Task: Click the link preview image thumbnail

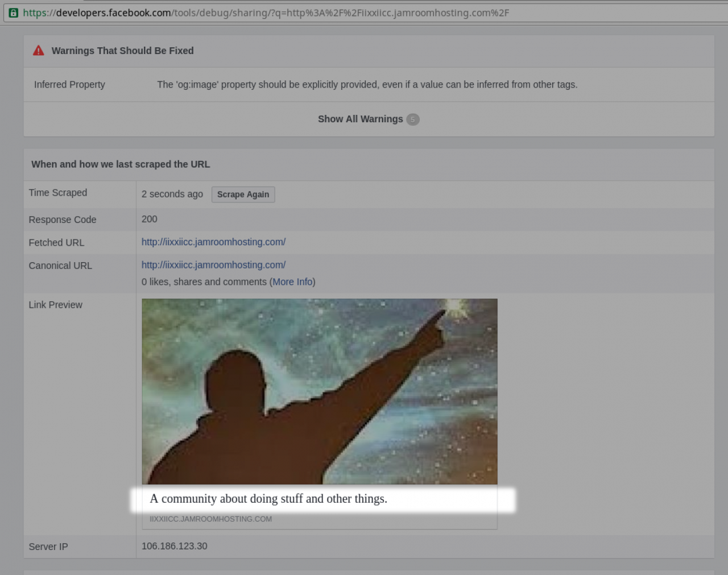Action: [319, 391]
